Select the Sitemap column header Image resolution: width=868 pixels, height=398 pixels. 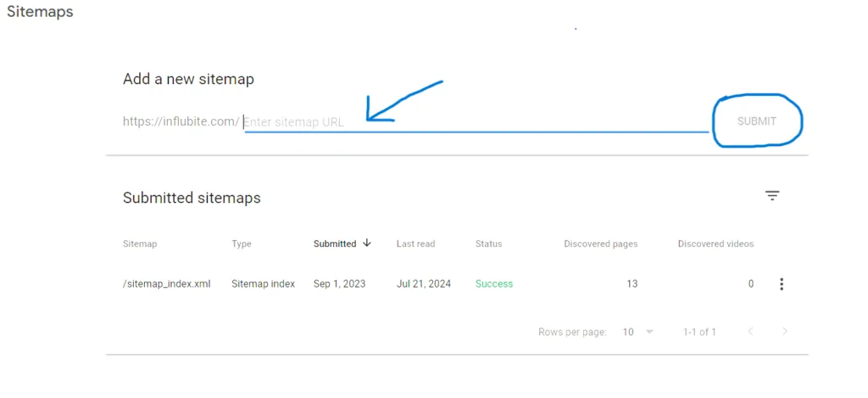[140, 244]
